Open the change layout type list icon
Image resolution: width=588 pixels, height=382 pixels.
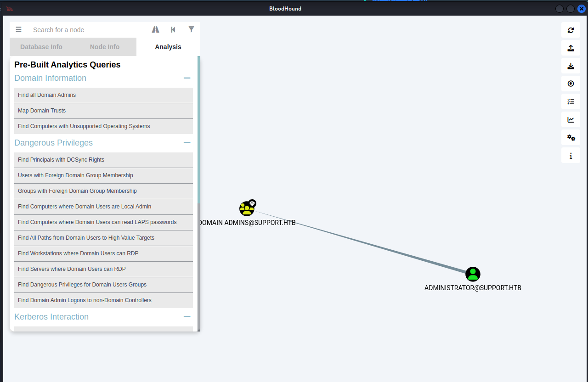(x=571, y=102)
